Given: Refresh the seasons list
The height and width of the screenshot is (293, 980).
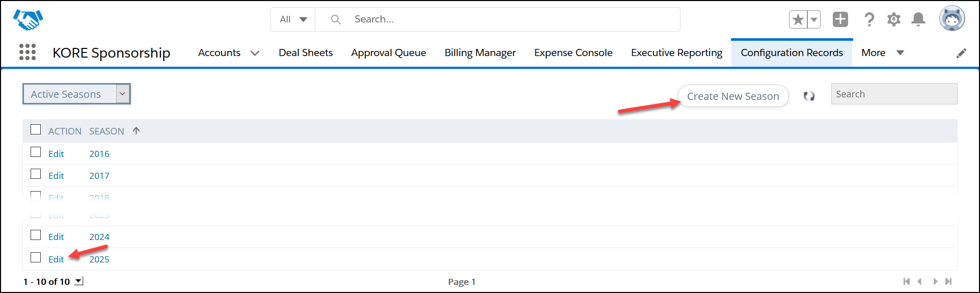Looking at the screenshot, I should point(809,96).
